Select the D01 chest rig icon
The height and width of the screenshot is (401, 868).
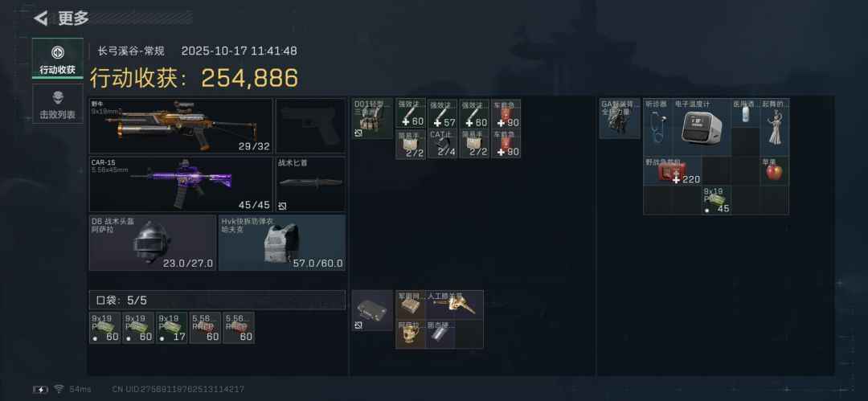click(373, 118)
